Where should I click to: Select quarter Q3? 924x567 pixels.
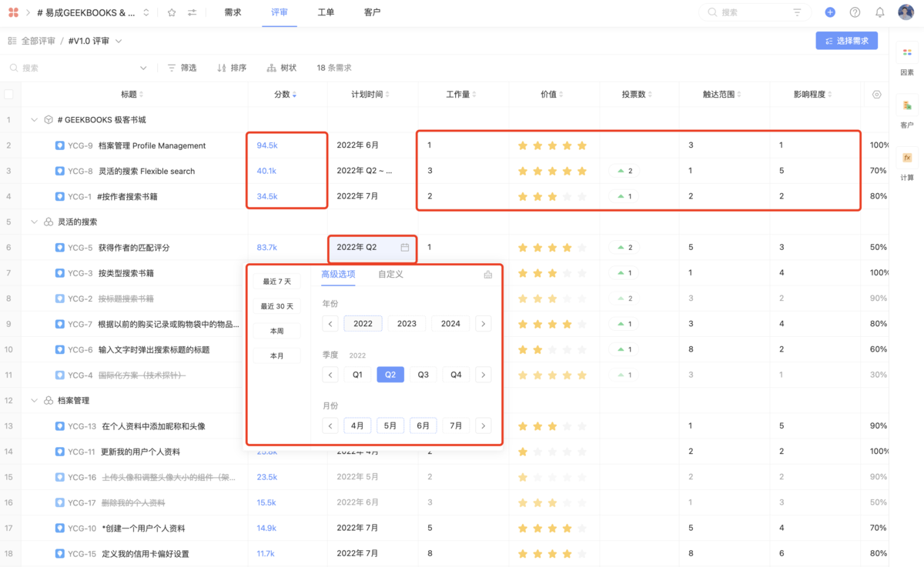pyautogui.click(x=423, y=375)
